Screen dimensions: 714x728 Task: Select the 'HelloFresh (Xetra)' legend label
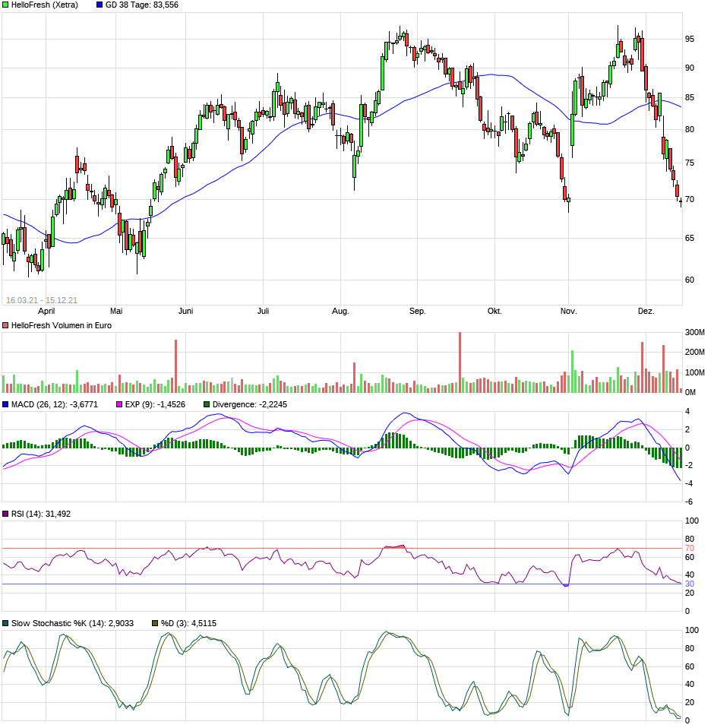pos(45,5)
